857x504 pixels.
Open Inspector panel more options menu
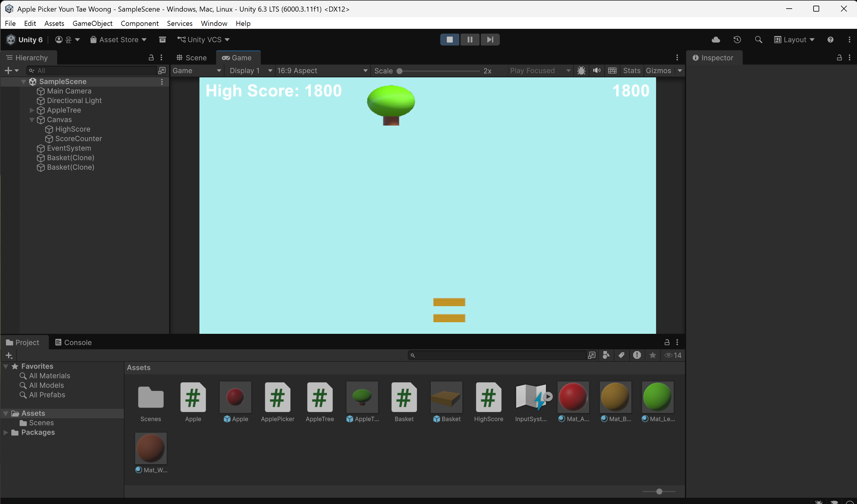pyautogui.click(x=850, y=57)
